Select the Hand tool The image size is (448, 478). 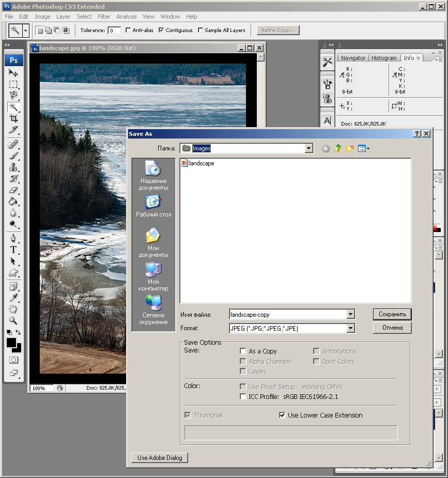pyautogui.click(x=13, y=309)
